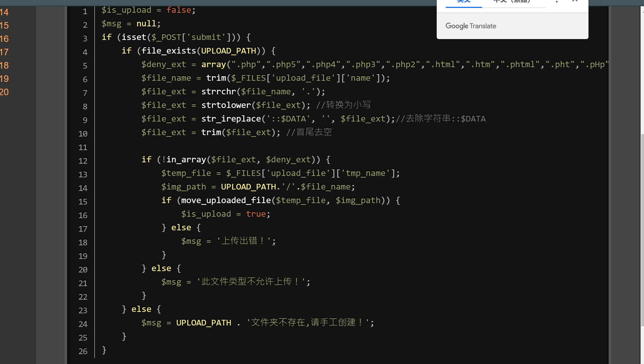Click the page vertical scrollbar thumb
This screenshot has height=364, width=644.
[x=642, y=229]
